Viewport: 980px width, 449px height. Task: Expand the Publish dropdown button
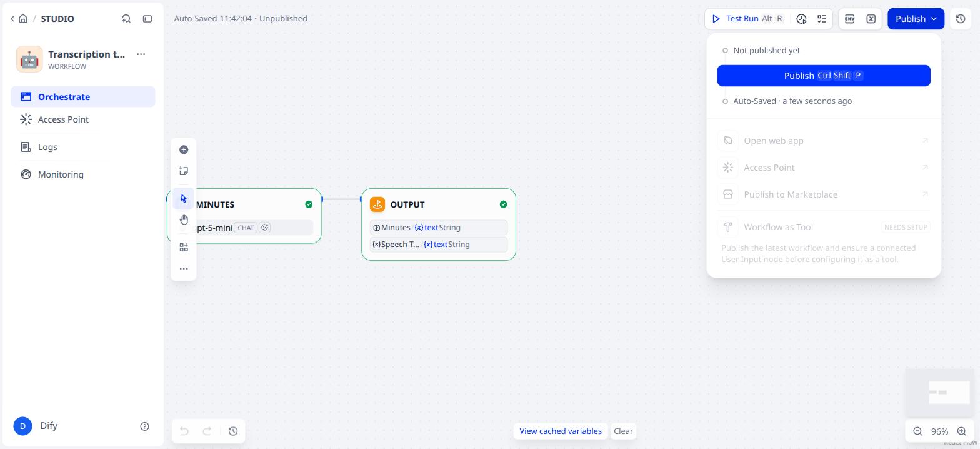[916, 19]
